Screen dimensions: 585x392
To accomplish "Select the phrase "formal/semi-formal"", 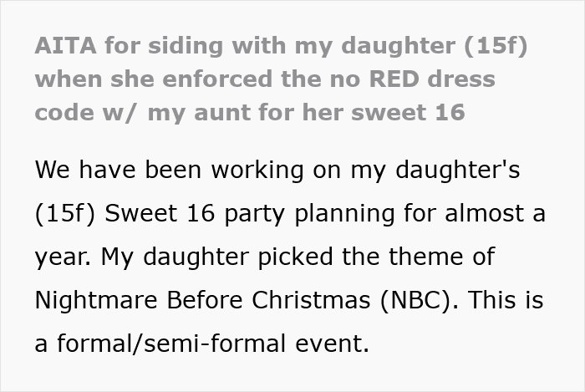I will point(170,343).
